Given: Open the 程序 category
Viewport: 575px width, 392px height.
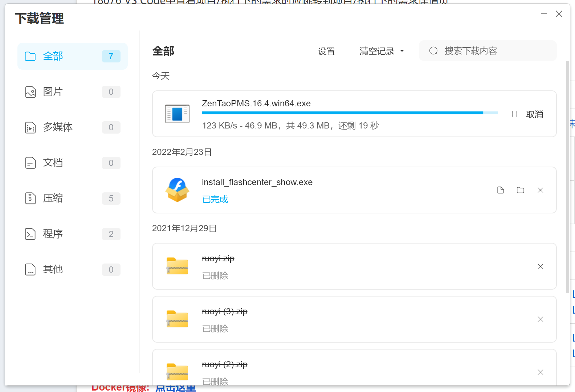Looking at the screenshot, I should [x=73, y=234].
